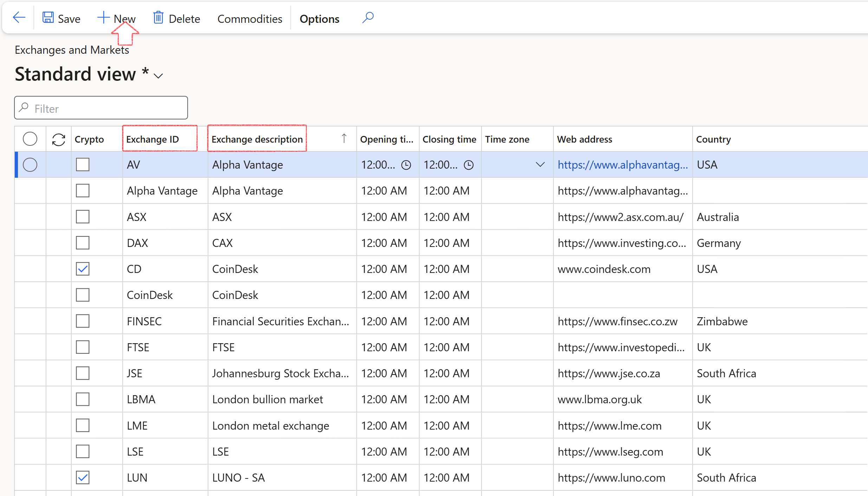Expand the Standard view selector chevron
The image size is (868, 496).
click(158, 76)
